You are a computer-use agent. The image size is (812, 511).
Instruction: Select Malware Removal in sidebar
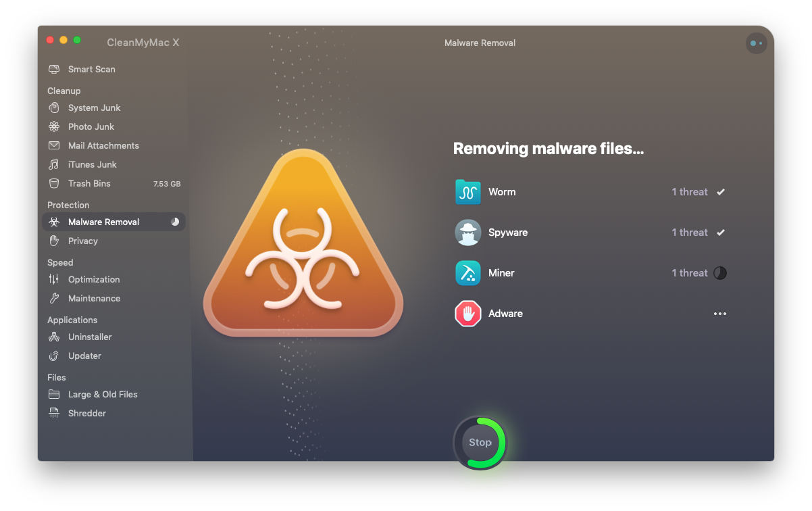[113, 222]
